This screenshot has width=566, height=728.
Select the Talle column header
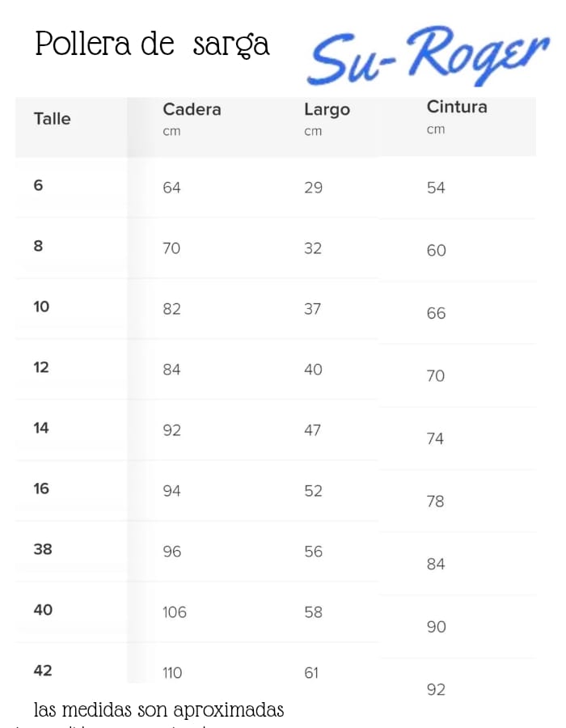tap(52, 119)
